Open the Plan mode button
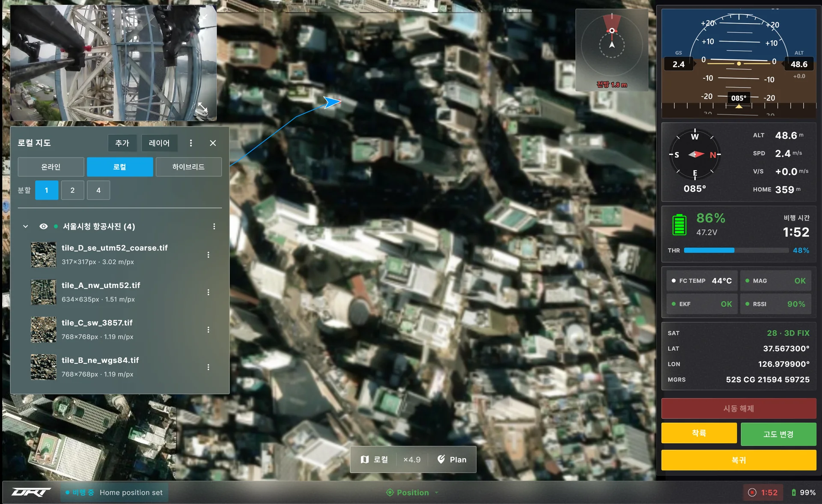The height and width of the screenshot is (504, 822). coord(452,460)
